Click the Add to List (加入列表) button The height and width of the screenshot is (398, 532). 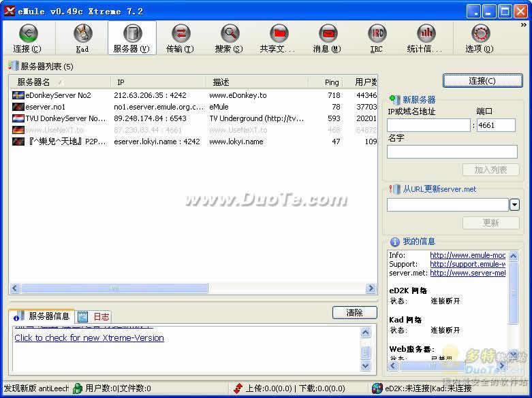pos(490,169)
